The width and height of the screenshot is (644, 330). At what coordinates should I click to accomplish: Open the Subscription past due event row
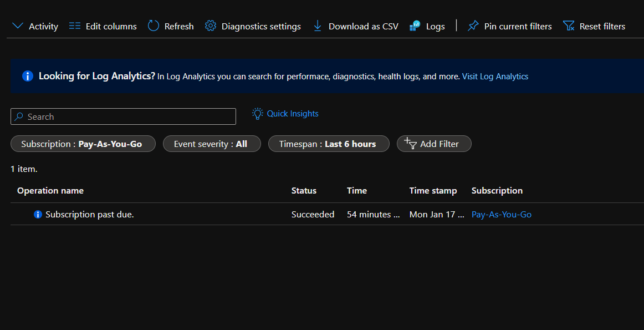coord(90,214)
